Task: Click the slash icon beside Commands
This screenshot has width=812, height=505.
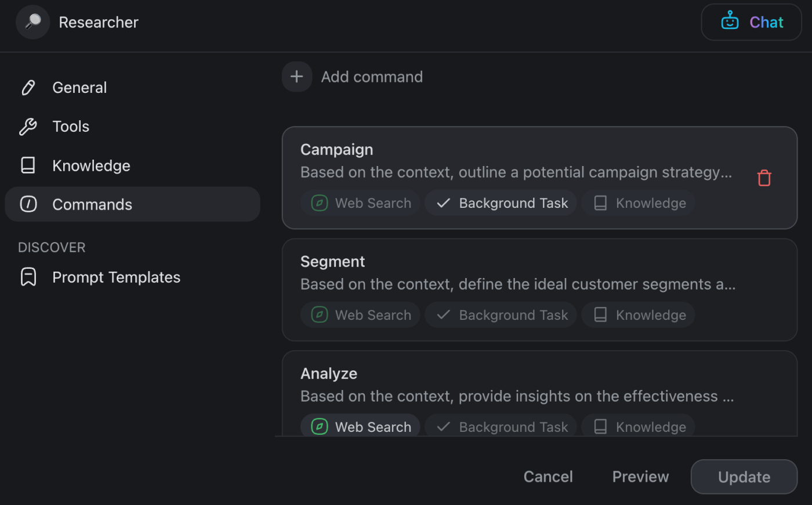Action: [28, 204]
